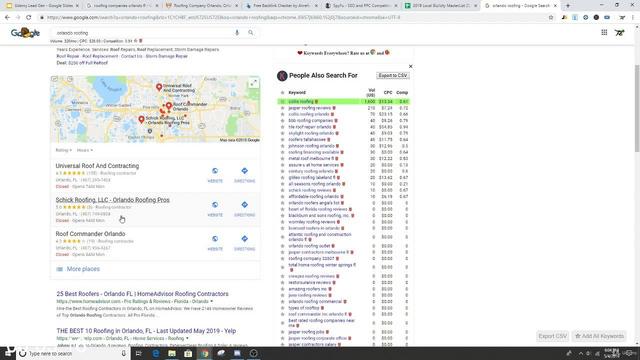Screen dimensions: 640x360
Task: Open a new browser tab
Action: 568,6
